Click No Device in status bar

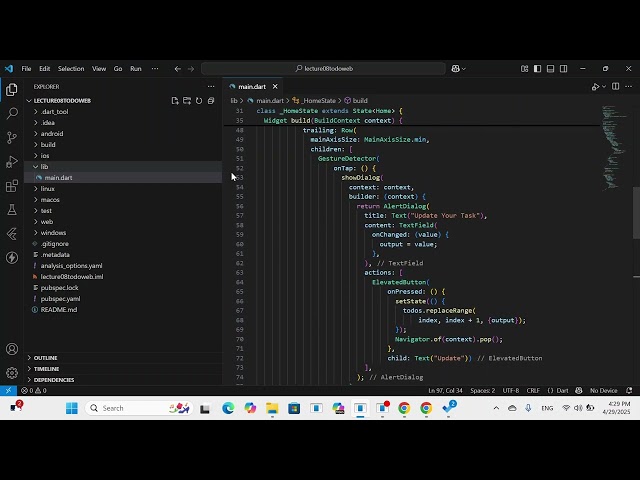(x=603, y=391)
